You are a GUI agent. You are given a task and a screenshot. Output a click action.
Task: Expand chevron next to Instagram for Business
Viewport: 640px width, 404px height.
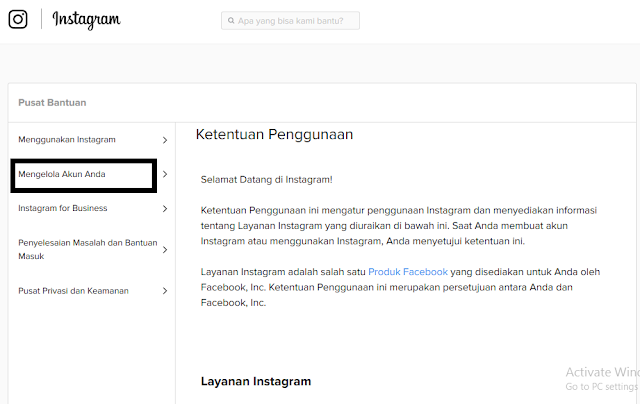point(165,209)
